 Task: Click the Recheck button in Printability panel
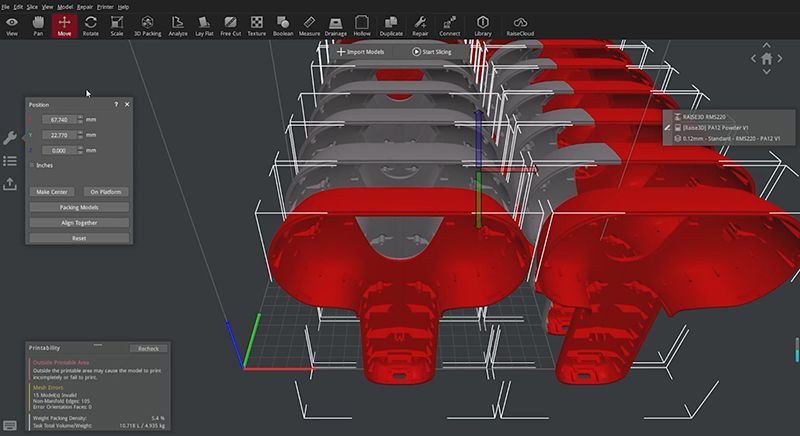(x=148, y=348)
